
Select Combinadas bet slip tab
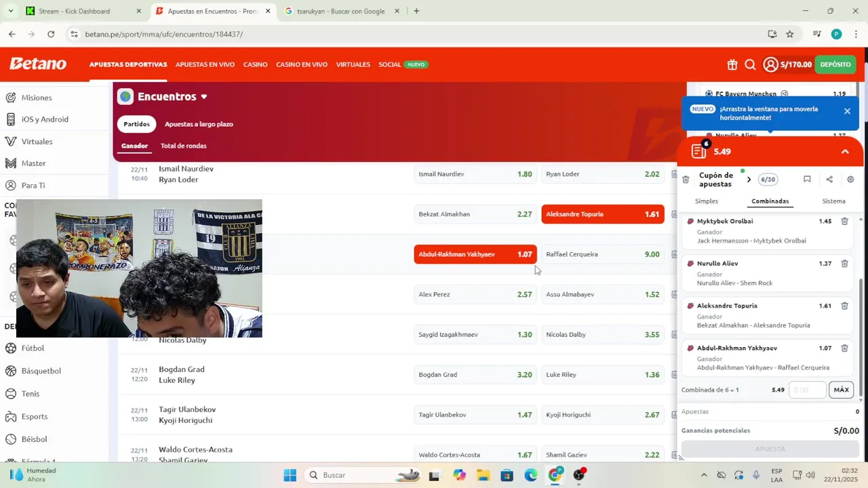[770, 201]
